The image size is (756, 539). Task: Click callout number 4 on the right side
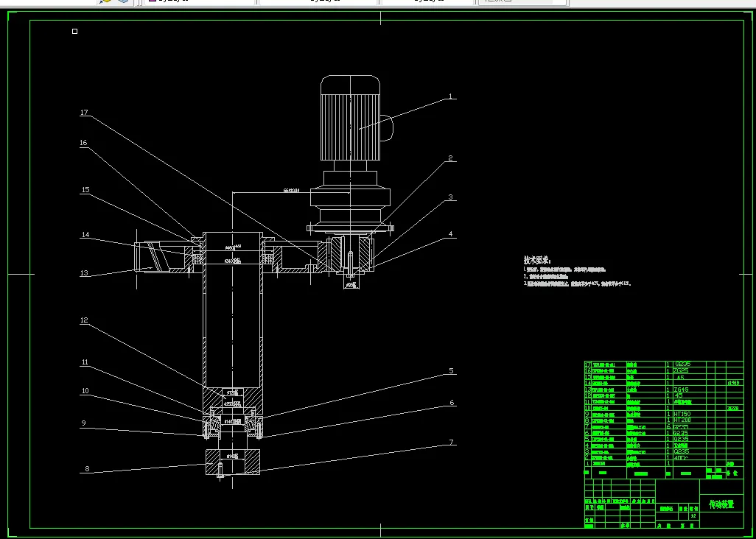click(451, 234)
